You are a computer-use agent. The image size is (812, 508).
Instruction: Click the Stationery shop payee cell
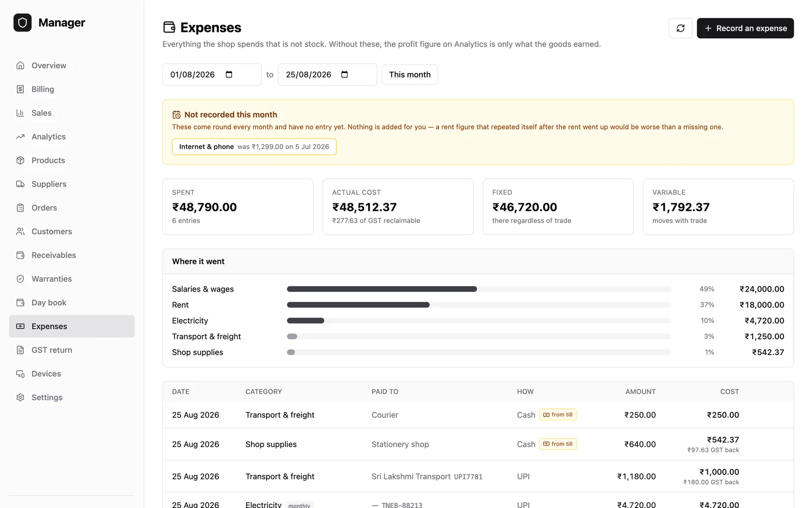(x=400, y=444)
